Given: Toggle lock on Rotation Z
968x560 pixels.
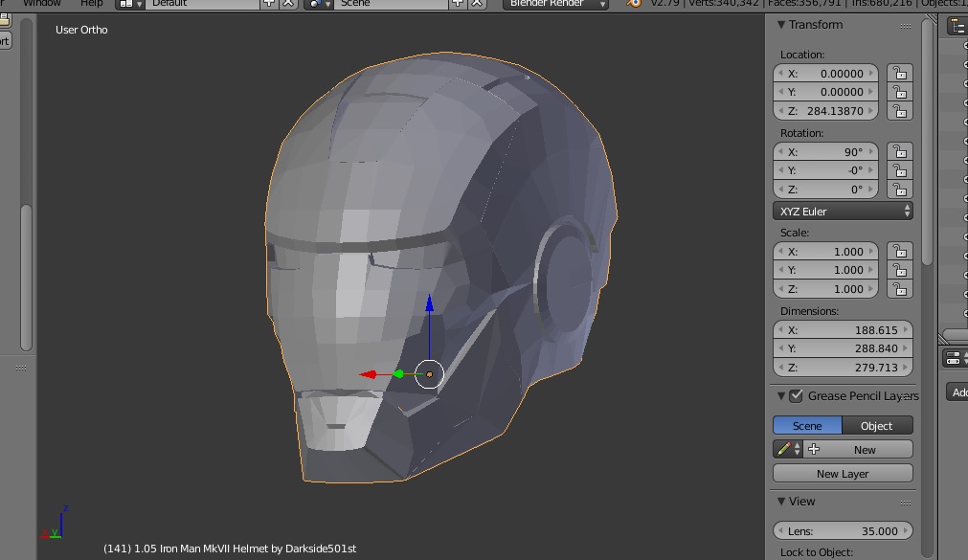Looking at the screenshot, I should [898, 190].
